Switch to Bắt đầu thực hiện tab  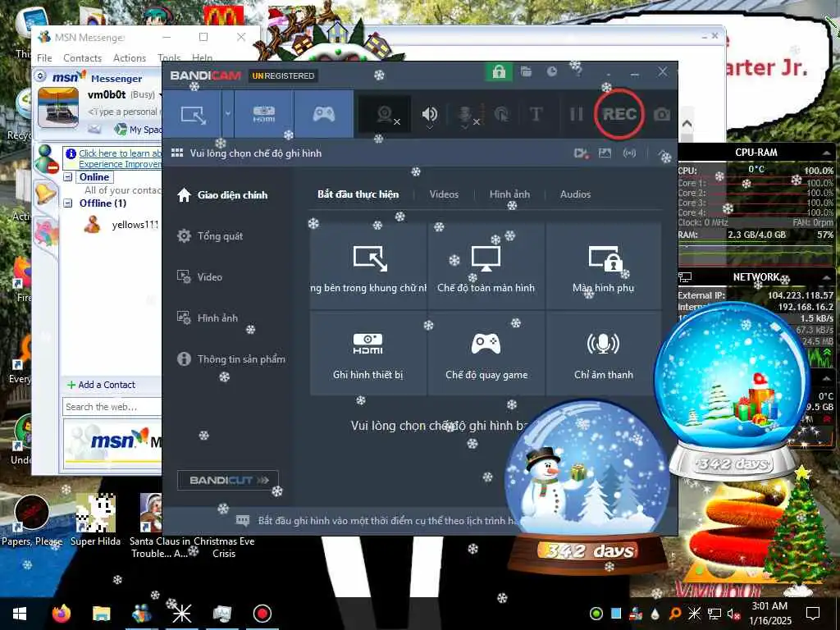pos(358,194)
